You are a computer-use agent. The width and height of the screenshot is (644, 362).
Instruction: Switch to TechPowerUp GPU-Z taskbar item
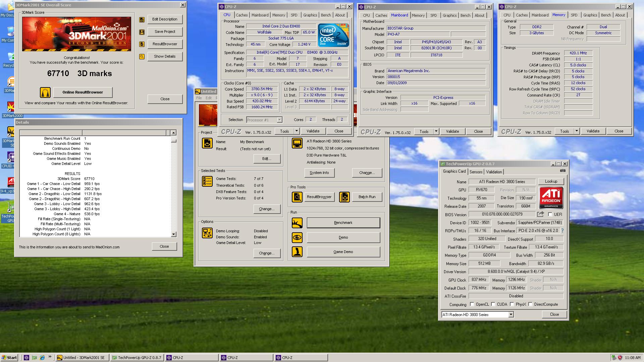137,358
